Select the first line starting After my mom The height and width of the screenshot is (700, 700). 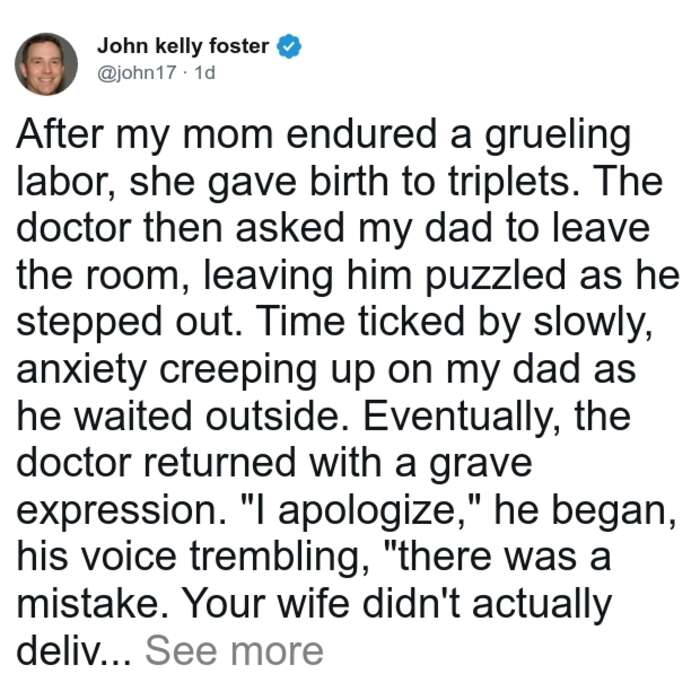[324, 136]
